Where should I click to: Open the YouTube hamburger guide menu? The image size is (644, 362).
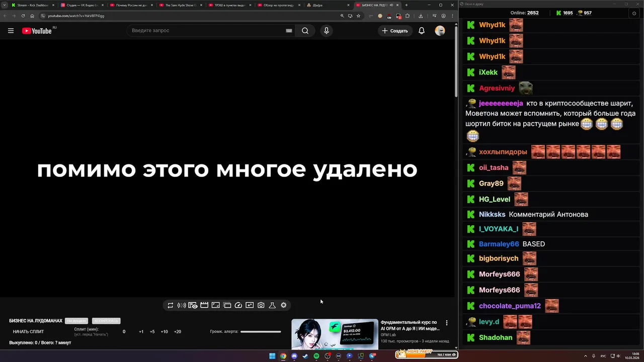tap(11, 31)
